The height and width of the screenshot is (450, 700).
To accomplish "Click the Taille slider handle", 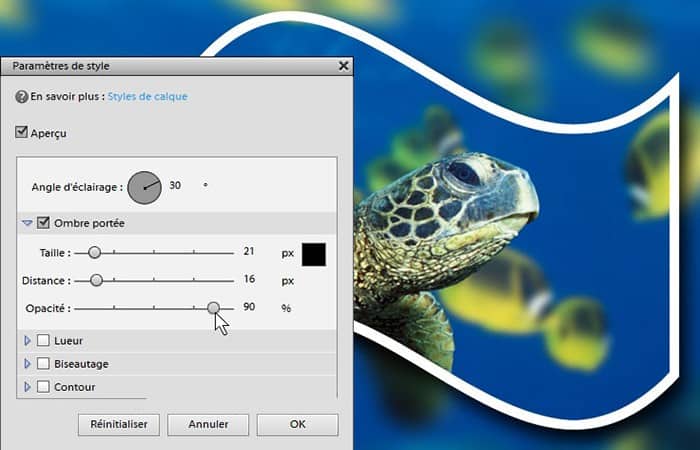I will coord(94,253).
